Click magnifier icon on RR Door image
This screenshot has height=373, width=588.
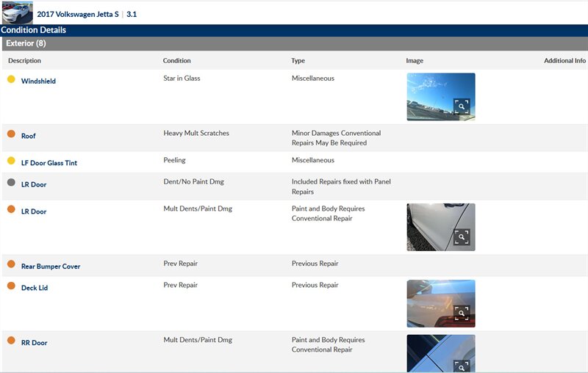[x=461, y=366]
